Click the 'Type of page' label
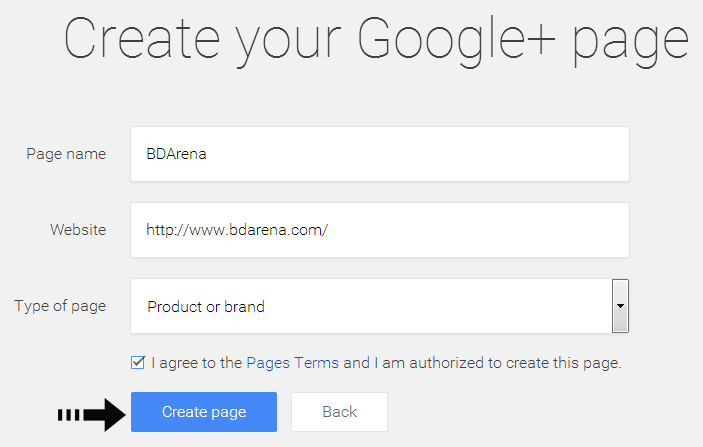This screenshot has width=703, height=447. 60,306
